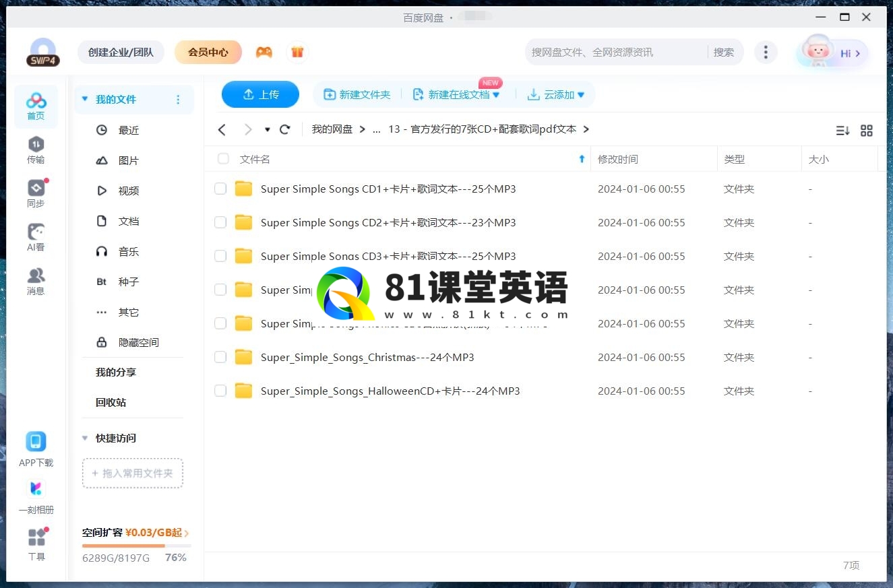Collapse the 我的文件 tree section
893x588 pixels.
coord(85,99)
